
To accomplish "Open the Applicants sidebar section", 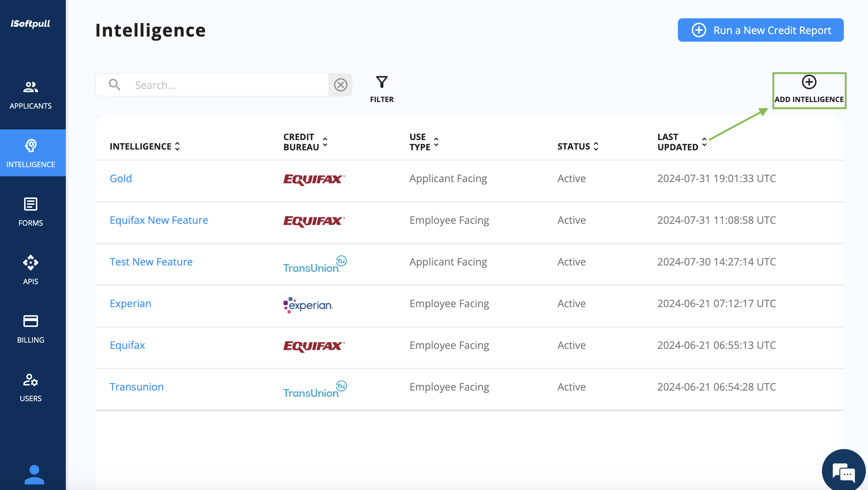I will tap(31, 95).
